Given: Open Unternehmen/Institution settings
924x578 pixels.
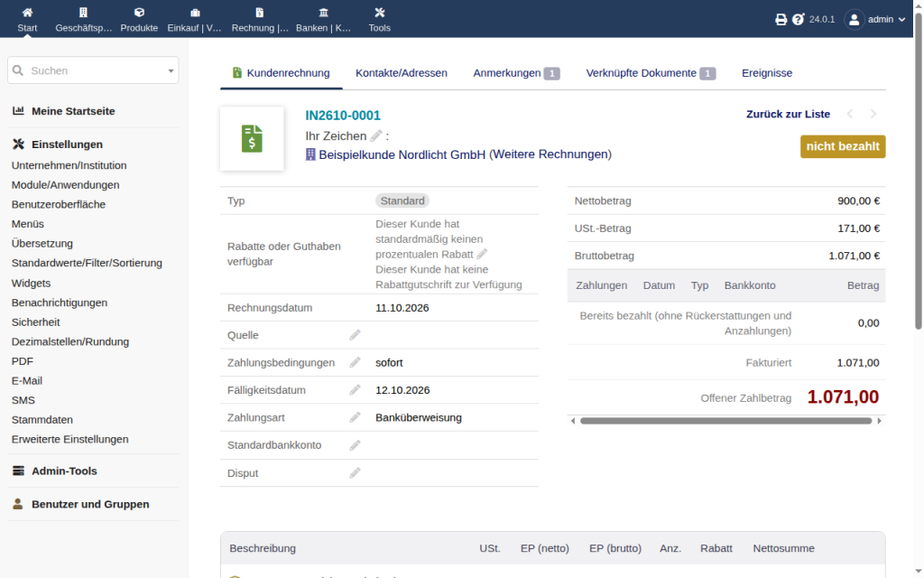Looking at the screenshot, I should coord(69,166).
